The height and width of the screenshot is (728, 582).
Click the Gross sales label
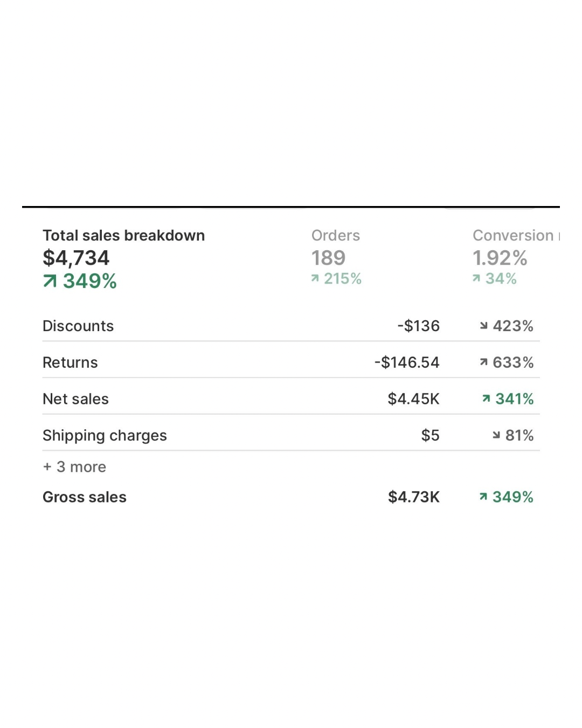point(85,497)
